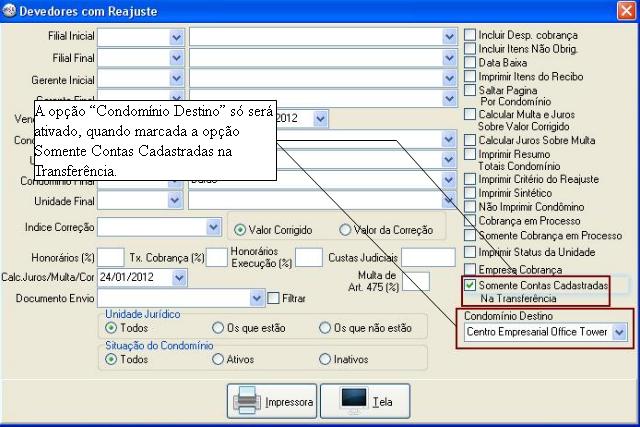Select the Valor da Correção radio button
640x427 pixels.
(346, 229)
